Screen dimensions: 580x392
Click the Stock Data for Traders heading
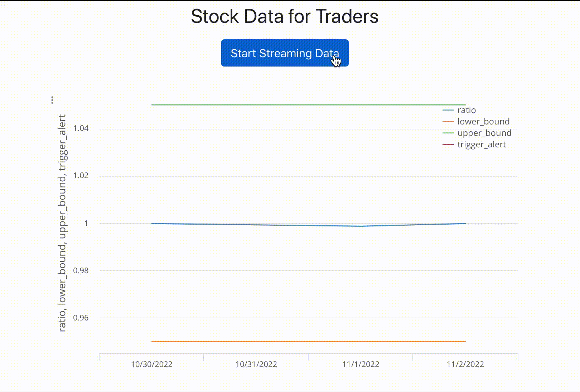click(x=285, y=16)
